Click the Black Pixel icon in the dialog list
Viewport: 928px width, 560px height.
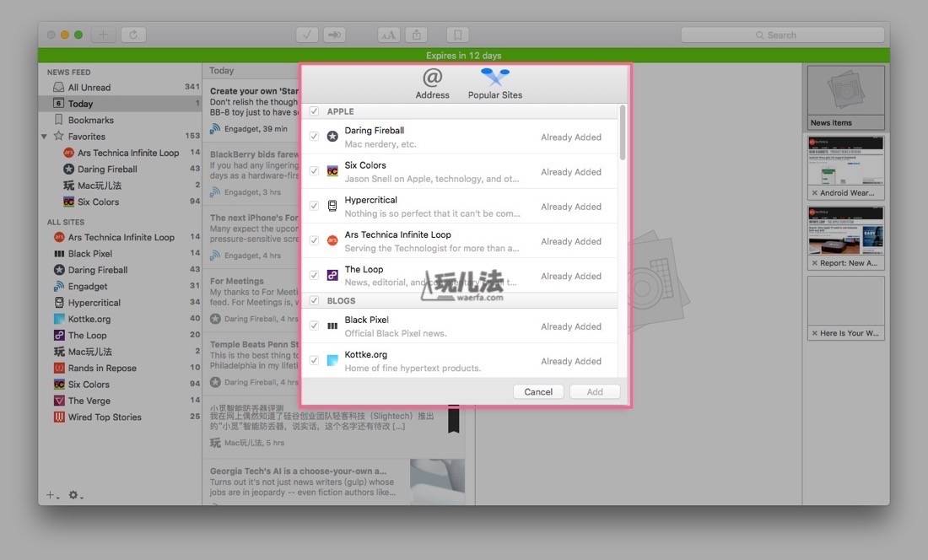(x=332, y=326)
